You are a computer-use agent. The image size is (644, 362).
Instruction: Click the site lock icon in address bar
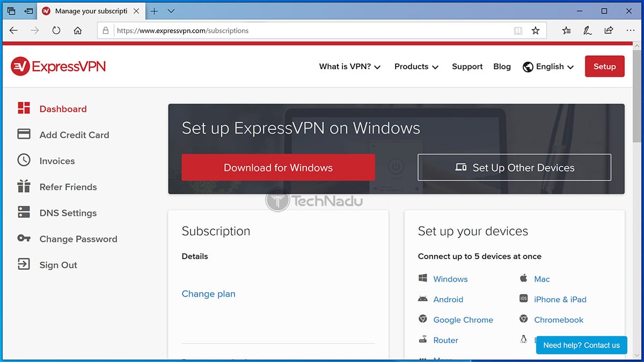coord(106,31)
